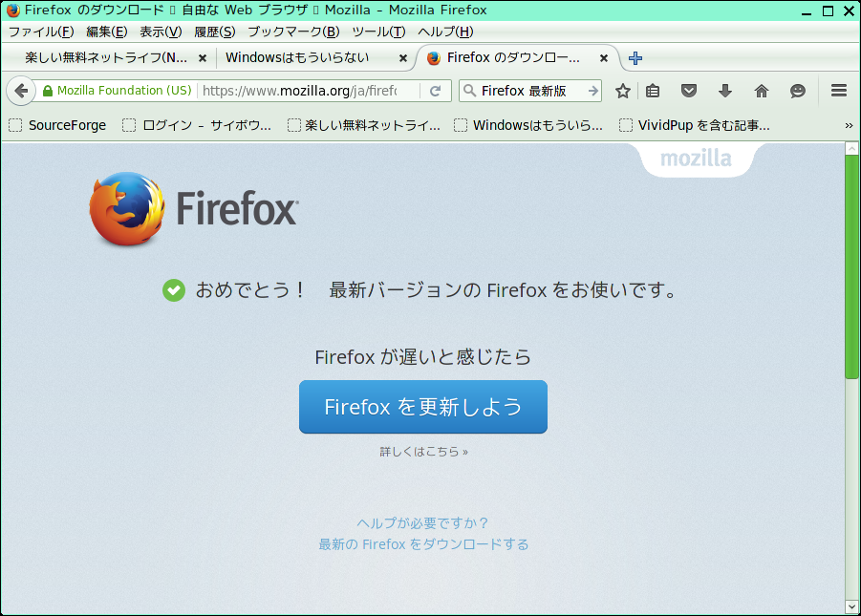Reload the page with the refresh icon
The width and height of the screenshot is (861, 616).
coord(436,91)
